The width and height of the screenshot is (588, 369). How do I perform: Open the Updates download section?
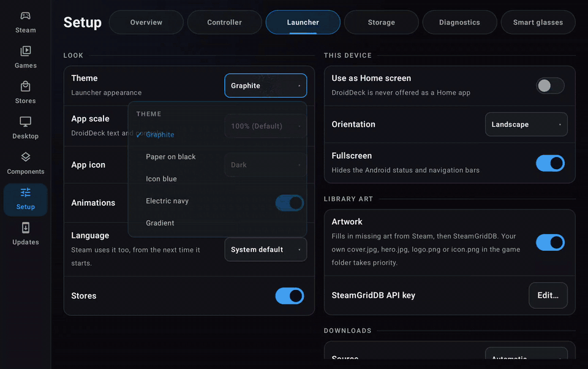point(26,234)
